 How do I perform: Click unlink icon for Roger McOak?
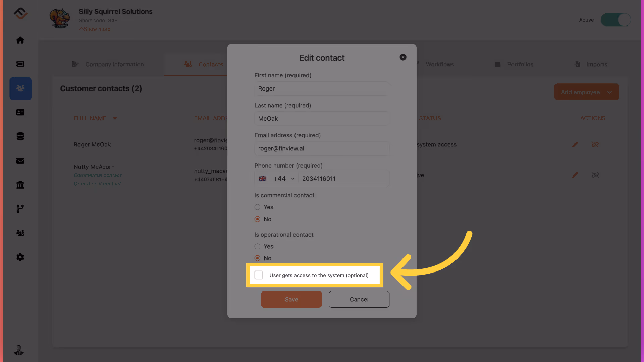tap(595, 144)
